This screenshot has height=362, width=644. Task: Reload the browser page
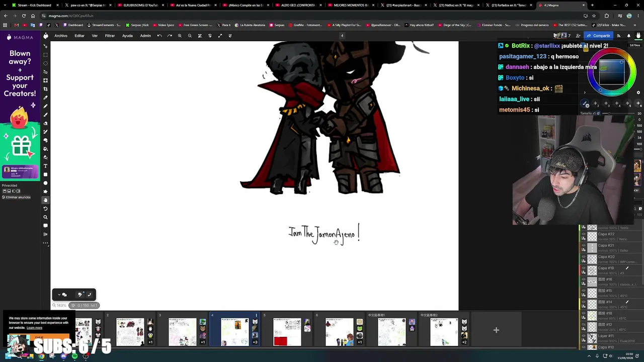[24, 16]
